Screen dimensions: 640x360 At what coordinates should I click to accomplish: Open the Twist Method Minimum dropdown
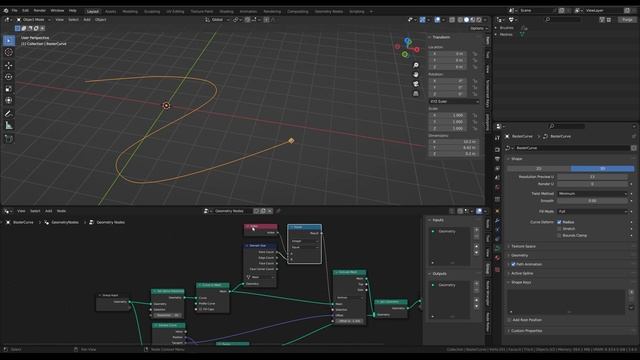pos(592,194)
